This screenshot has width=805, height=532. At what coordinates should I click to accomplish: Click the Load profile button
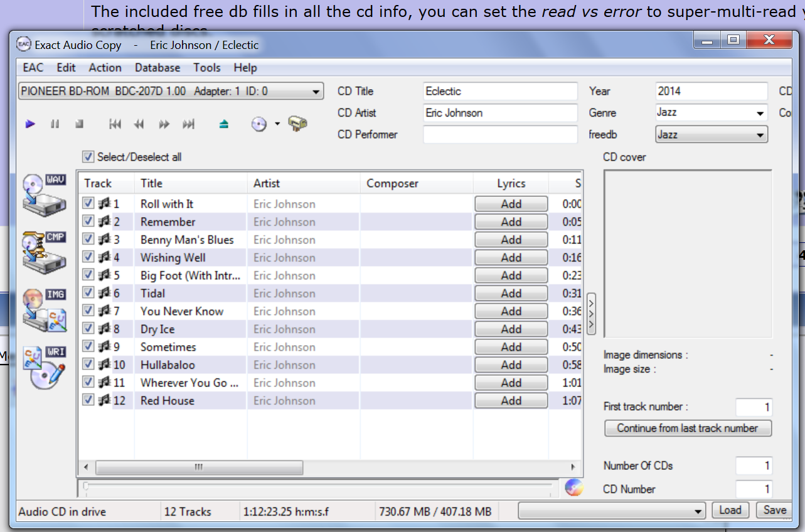(730, 510)
